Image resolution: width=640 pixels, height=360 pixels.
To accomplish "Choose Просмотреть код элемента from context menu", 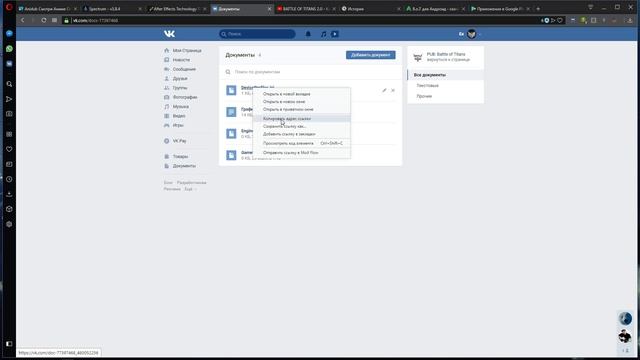I will click(302, 143).
